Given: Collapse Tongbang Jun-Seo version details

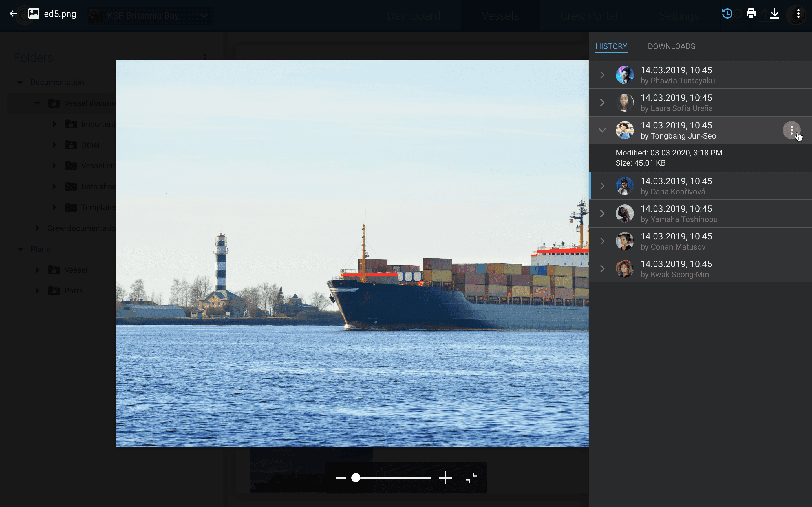Looking at the screenshot, I should tap(602, 130).
